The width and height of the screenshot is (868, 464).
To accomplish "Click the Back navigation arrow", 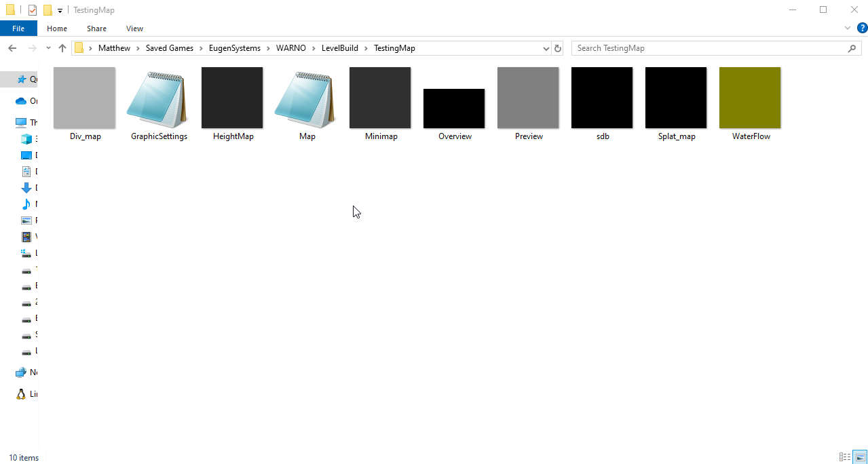I will pos(12,48).
